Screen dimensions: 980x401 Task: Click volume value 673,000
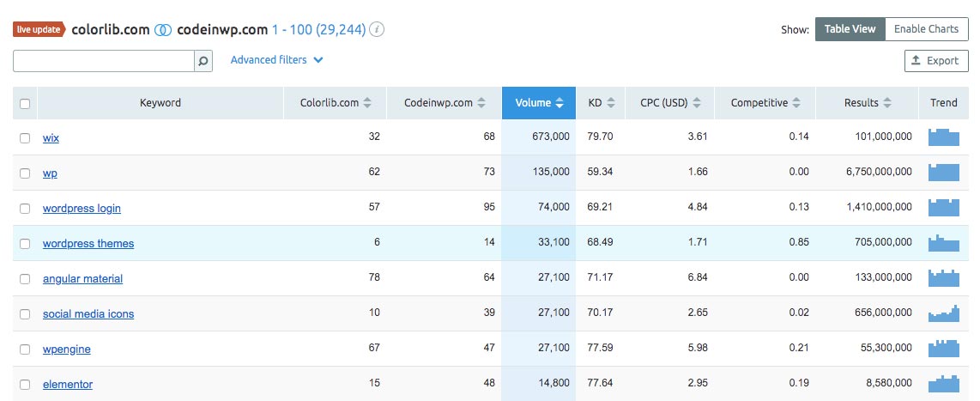[551, 137]
